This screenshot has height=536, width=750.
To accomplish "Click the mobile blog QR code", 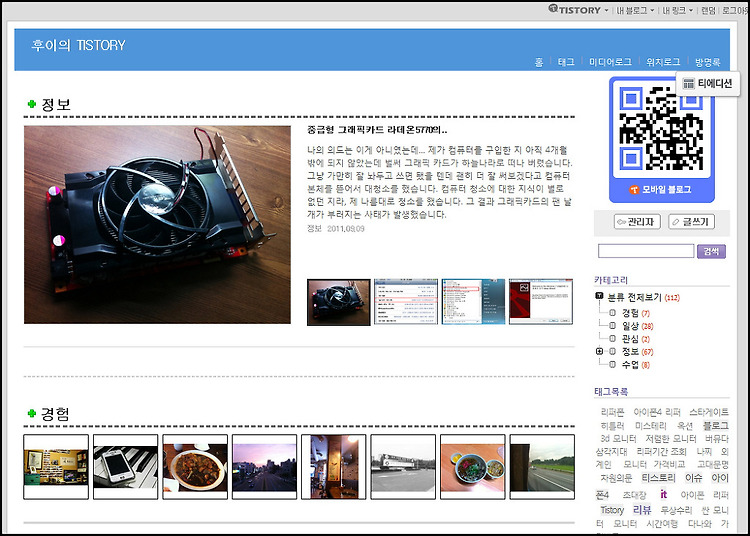I will point(662,128).
